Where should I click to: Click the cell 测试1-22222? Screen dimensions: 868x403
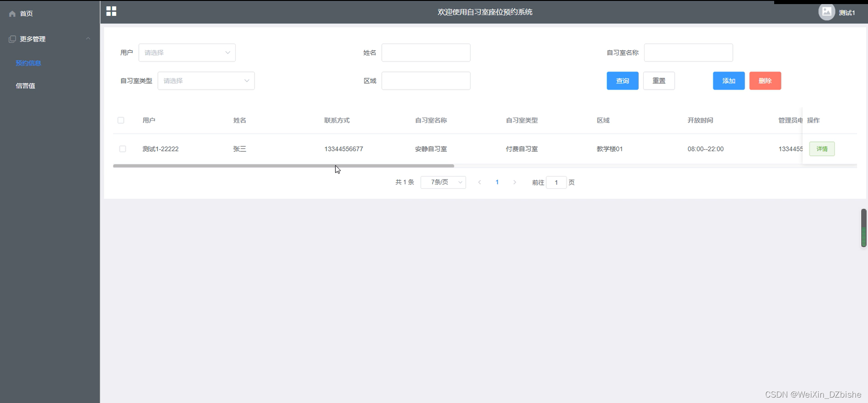pyautogui.click(x=160, y=149)
